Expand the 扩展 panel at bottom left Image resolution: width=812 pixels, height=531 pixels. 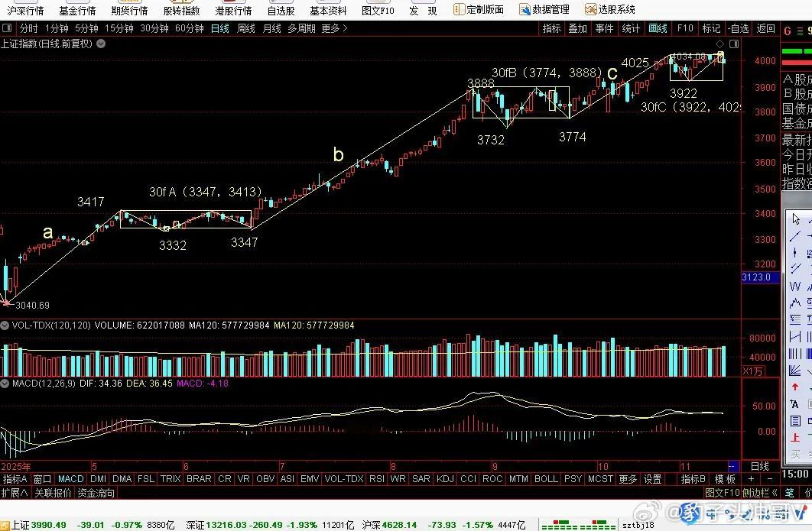[13, 492]
